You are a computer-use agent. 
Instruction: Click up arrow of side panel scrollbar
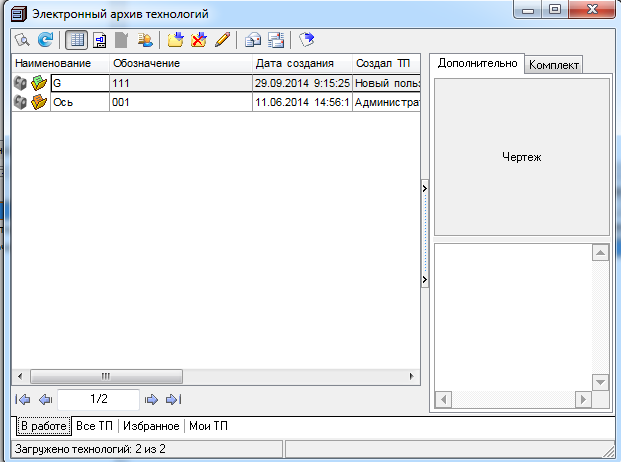600,253
